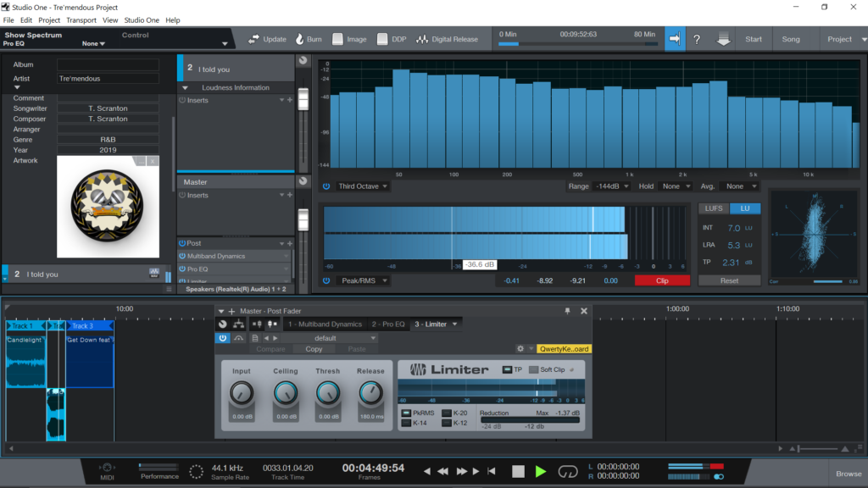
Task: Open Limiter gear settings icon
Action: 520,348
